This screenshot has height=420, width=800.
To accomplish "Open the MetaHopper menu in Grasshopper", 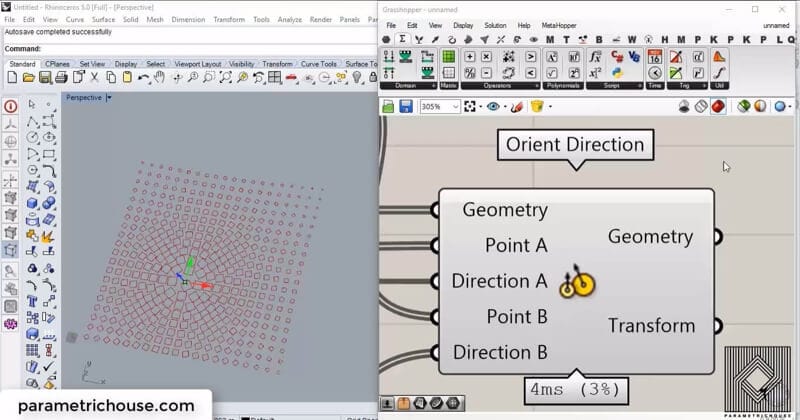I will 564,25.
